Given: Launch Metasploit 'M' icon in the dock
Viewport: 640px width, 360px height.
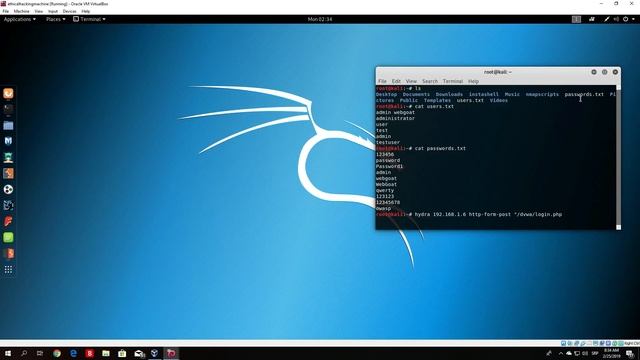Looking at the screenshot, I should tap(8, 141).
